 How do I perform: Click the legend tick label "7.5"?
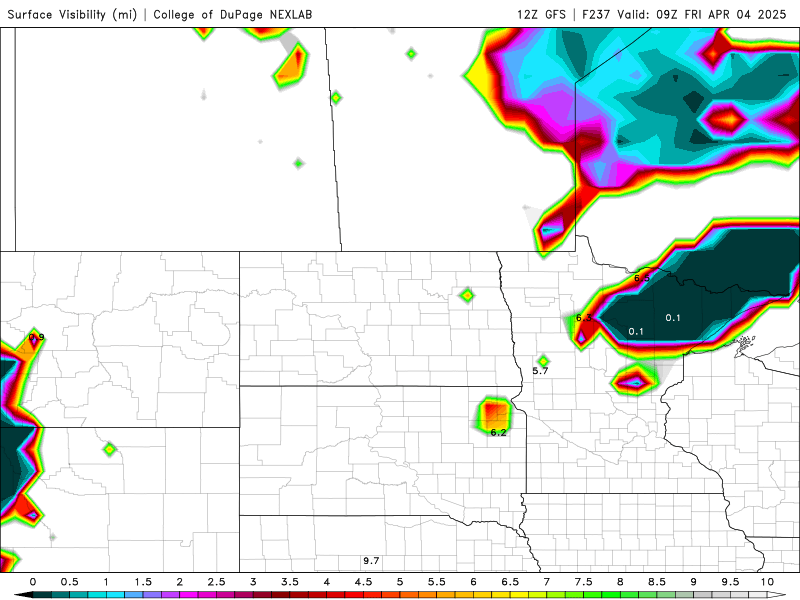(x=584, y=582)
